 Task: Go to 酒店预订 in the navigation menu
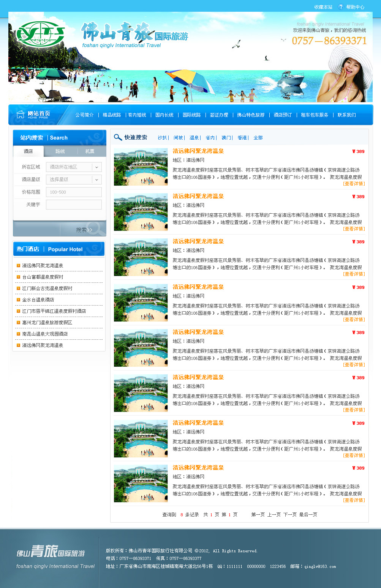(283, 115)
